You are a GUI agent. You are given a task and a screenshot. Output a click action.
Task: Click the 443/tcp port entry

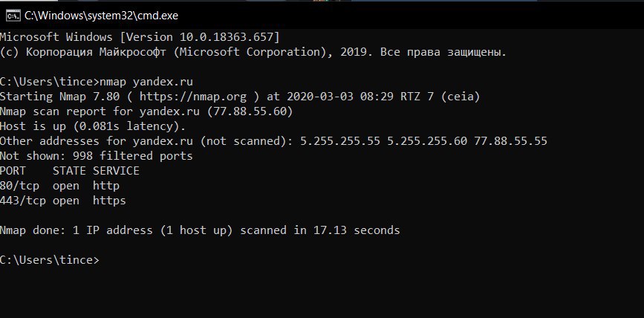click(x=23, y=201)
